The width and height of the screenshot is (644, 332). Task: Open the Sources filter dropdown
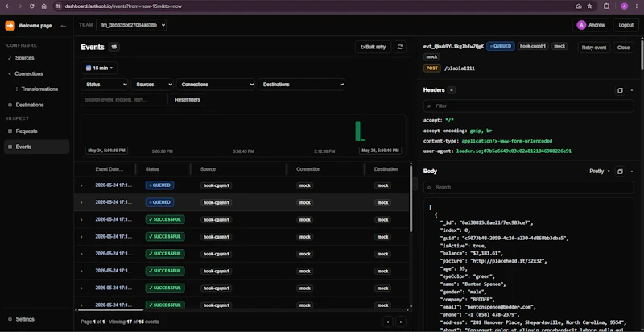point(152,85)
